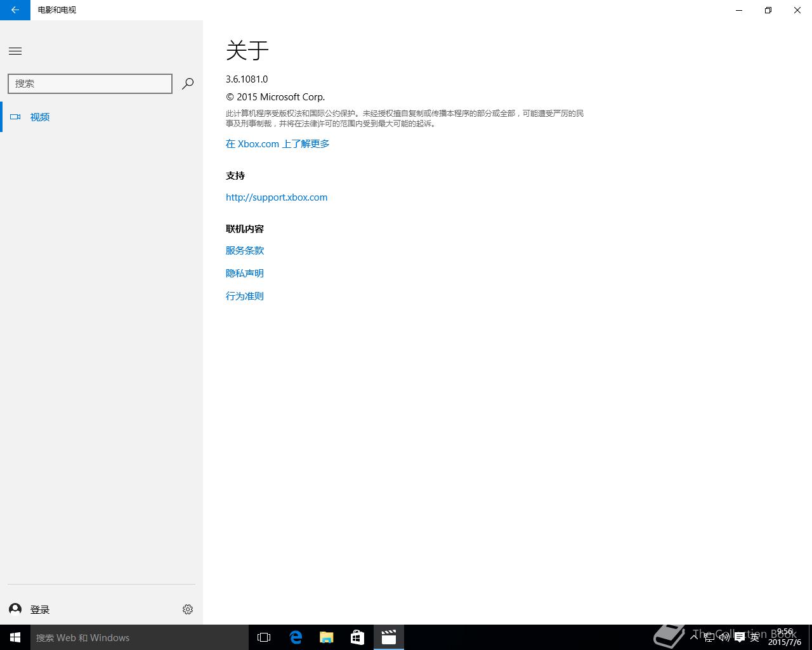Open the 隐私声明 link
The width and height of the screenshot is (812, 650).
[245, 274]
